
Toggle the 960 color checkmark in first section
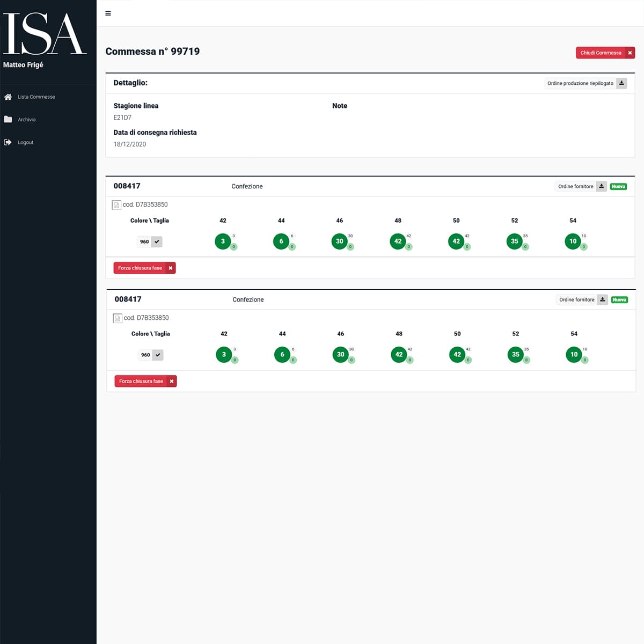click(157, 241)
